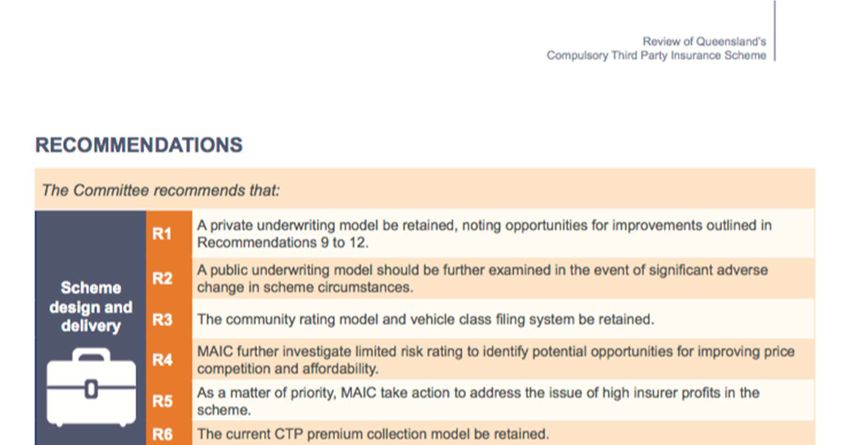Click 'Recommendations 9 to 12' text
Screen dimensions: 850x445
pos(281,242)
